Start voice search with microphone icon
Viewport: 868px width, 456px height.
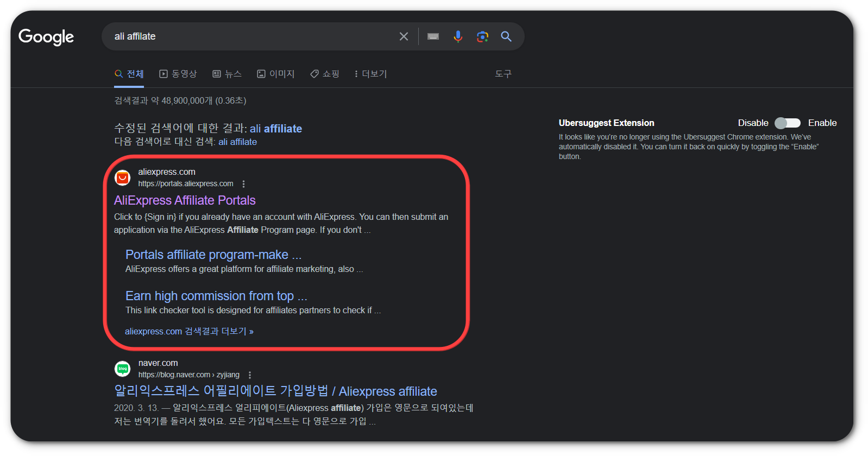458,36
